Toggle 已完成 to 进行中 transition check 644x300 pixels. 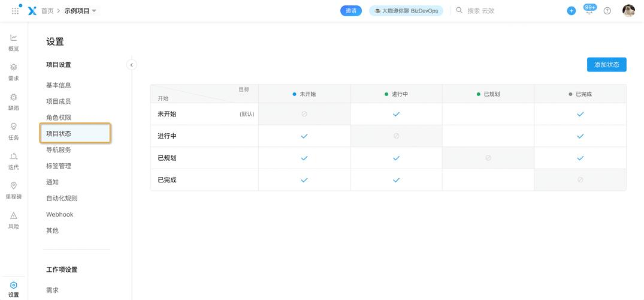point(397,180)
